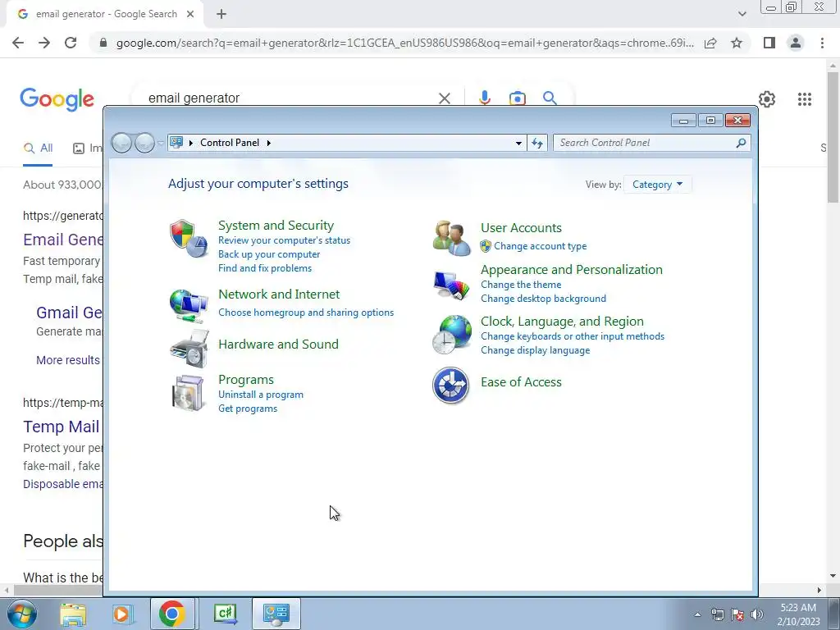Screen dimensions: 840x630
Task: Select the All tab in Google results
Action: (38, 148)
